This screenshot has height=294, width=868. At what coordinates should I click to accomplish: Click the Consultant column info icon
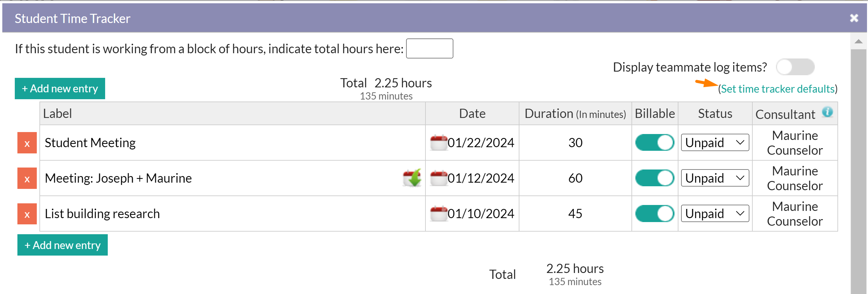(827, 112)
